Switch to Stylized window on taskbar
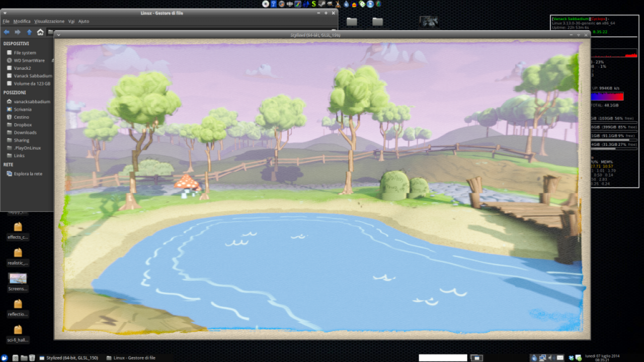The width and height of the screenshot is (644, 362). click(69, 358)
